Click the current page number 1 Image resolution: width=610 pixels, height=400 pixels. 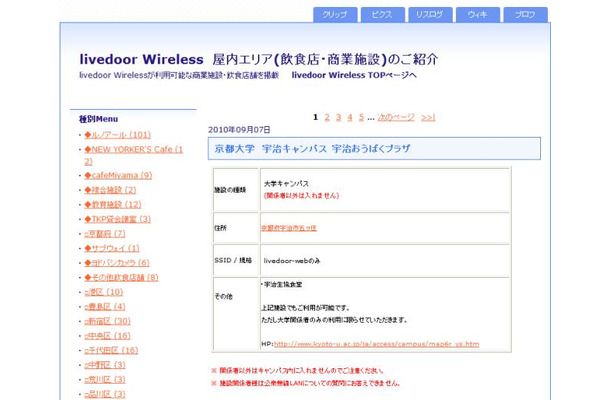[316, 117]
